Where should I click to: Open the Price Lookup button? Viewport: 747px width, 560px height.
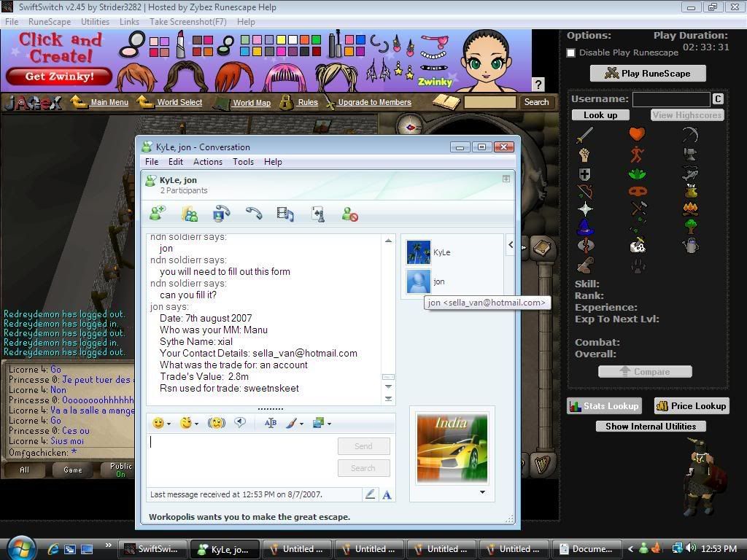tap(692, 405)
